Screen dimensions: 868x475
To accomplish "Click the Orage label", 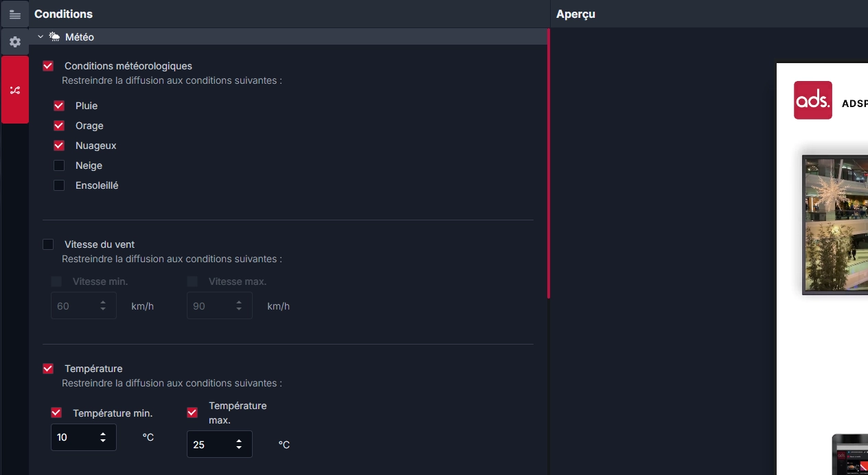I will pyautogui.click(x=89, y=126).
